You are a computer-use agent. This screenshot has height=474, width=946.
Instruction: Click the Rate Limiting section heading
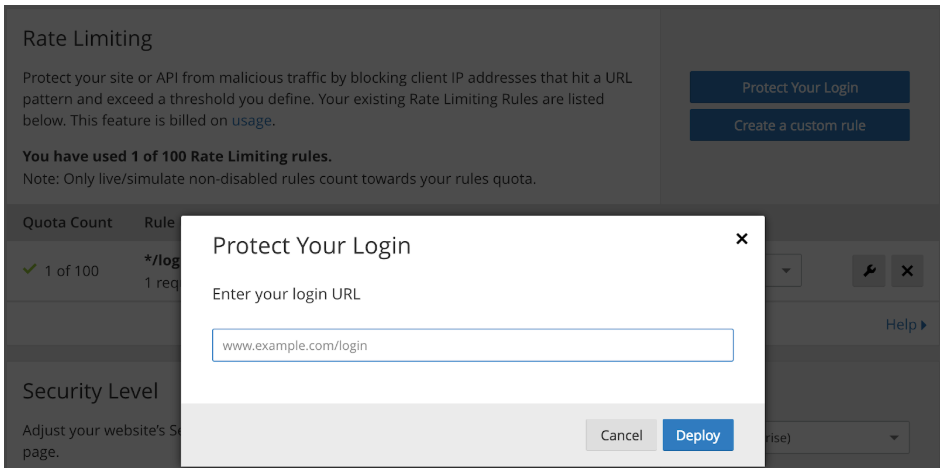click(x=87, y=39)
